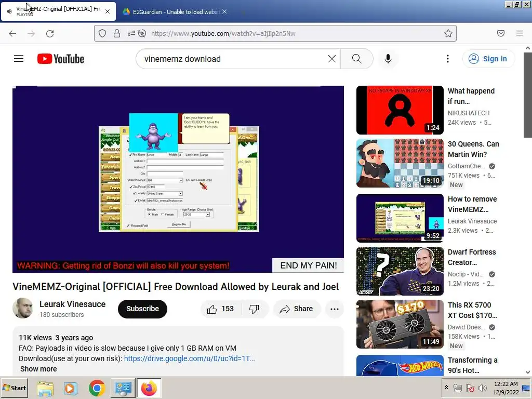Open the Google Drive download link
The height and width of the screenshot is (399, 532).
coord(189,358)
